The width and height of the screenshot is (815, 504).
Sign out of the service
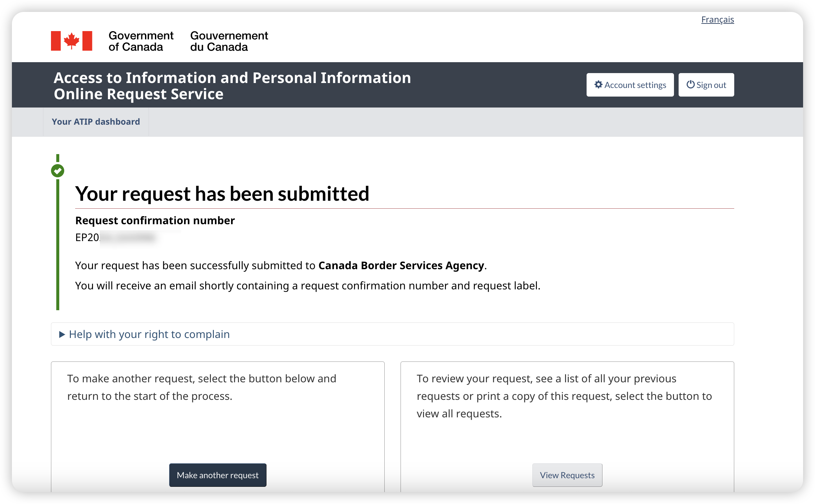706,85
